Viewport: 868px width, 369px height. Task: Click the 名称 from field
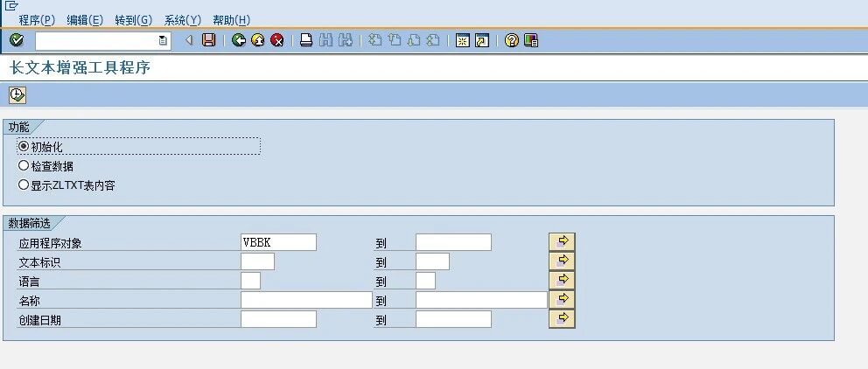pyautogui.click(x=306, y=300)
